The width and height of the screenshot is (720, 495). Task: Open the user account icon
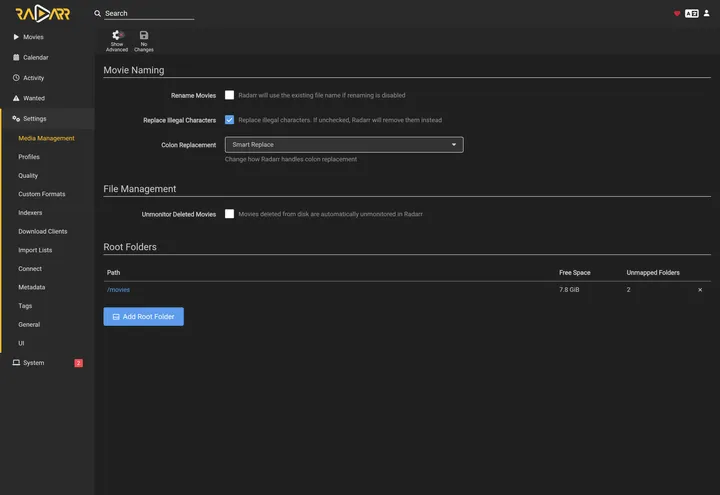[x=707, y=13]
